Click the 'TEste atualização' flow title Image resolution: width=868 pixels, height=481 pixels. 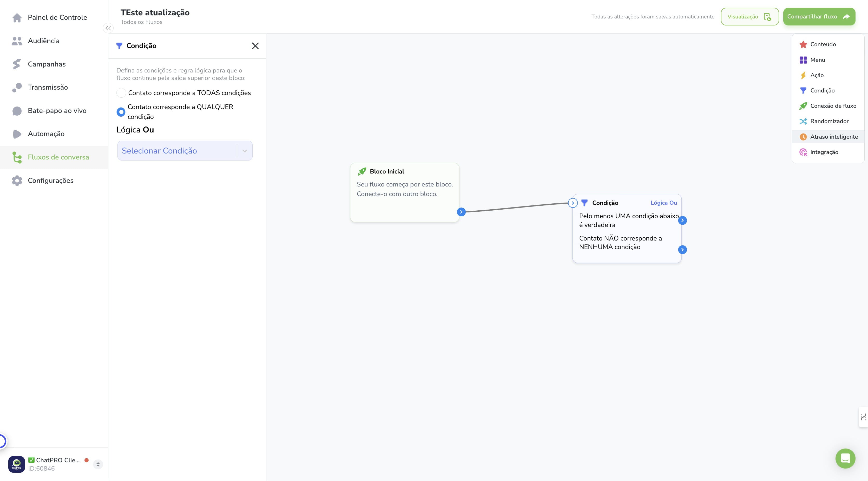[x=155, y=13]
